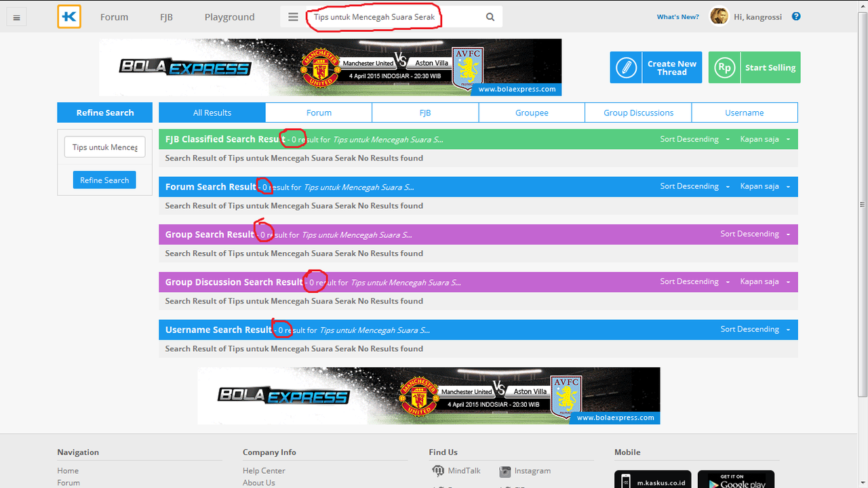Switch to the FJB results tab
The height and width of the screenshot is (488, 868).
425,113
